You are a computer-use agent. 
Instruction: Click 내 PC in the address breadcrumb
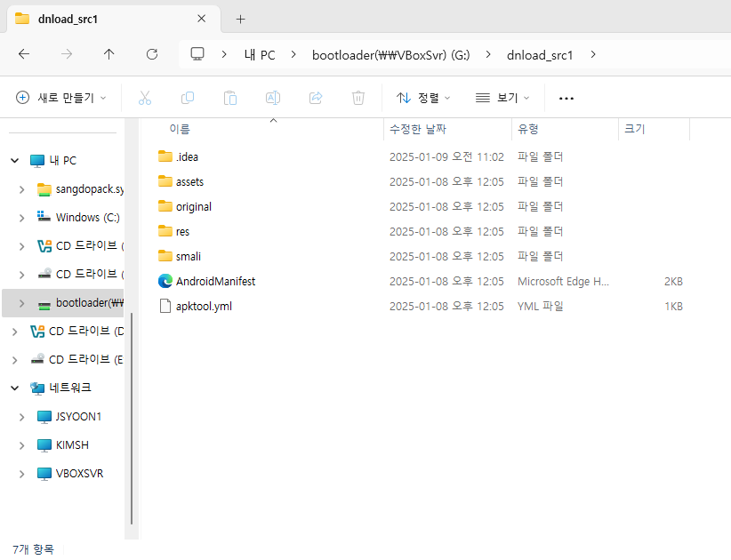[x=260, y=54]
